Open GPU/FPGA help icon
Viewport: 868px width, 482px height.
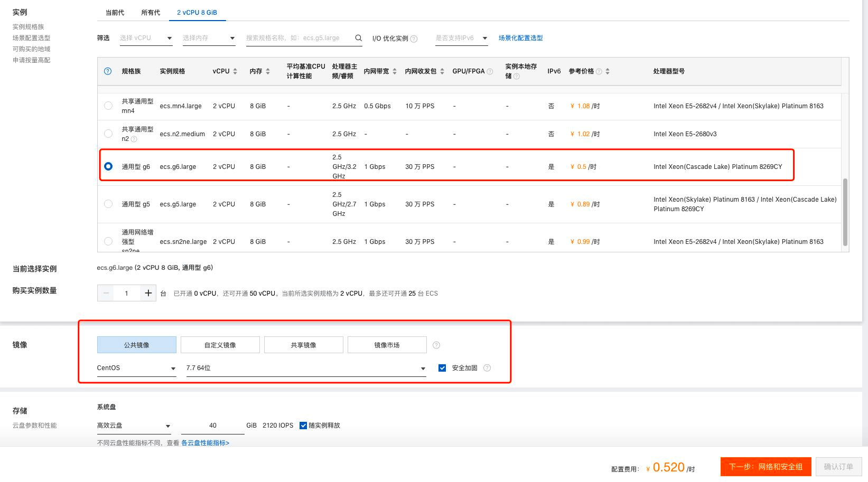[x=490, y=72]
